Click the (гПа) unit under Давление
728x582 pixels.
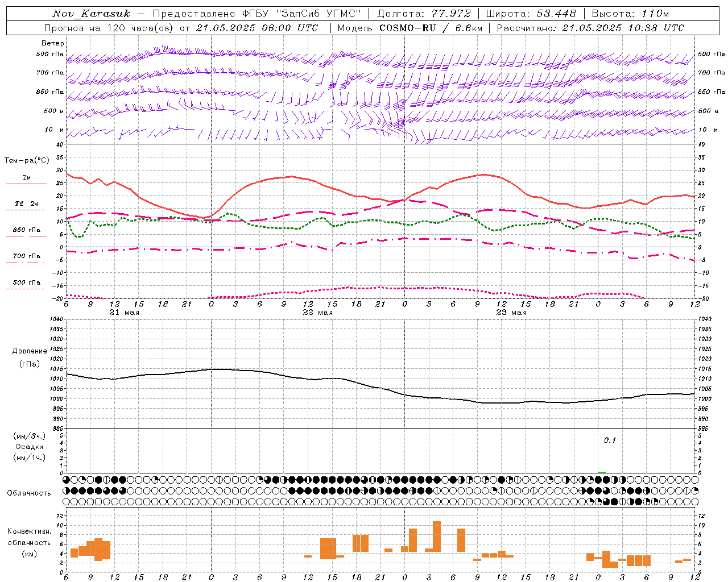pos(30,364)
